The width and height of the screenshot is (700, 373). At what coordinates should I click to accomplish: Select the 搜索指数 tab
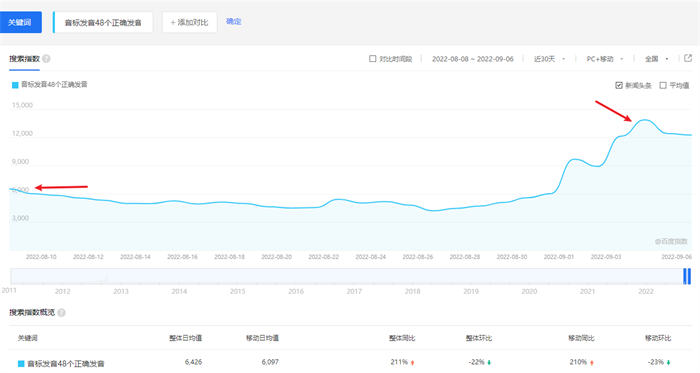click(25, 59)
